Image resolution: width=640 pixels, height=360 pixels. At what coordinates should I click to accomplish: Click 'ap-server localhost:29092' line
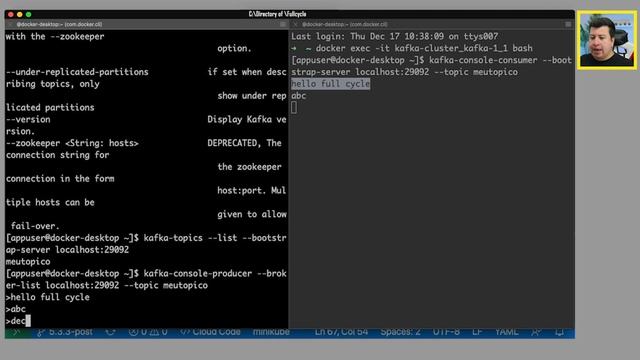[67, 250]
